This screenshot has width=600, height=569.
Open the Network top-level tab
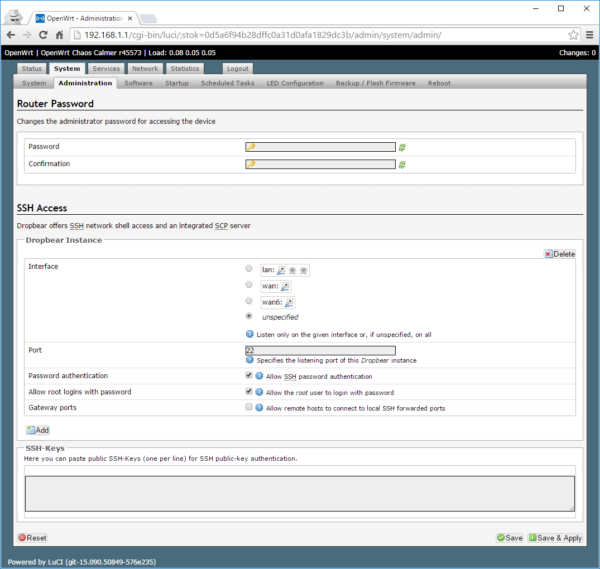145,69
